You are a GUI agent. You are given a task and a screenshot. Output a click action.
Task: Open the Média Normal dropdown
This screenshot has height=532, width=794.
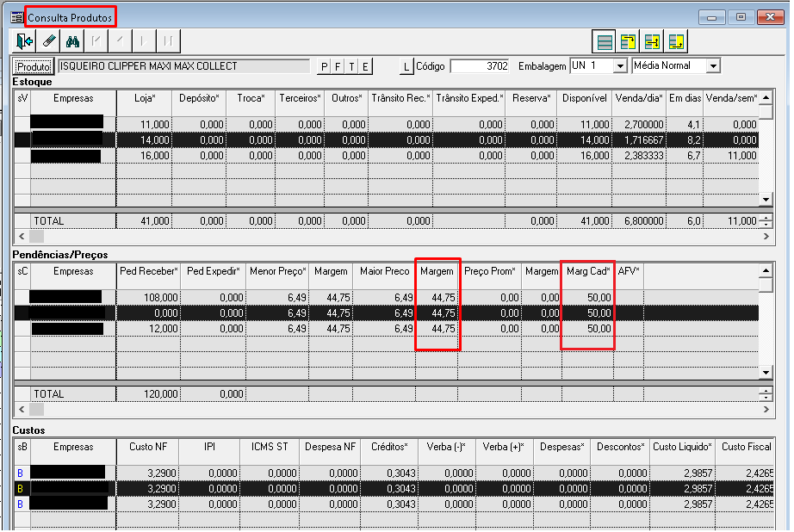[x=713, y=66]
